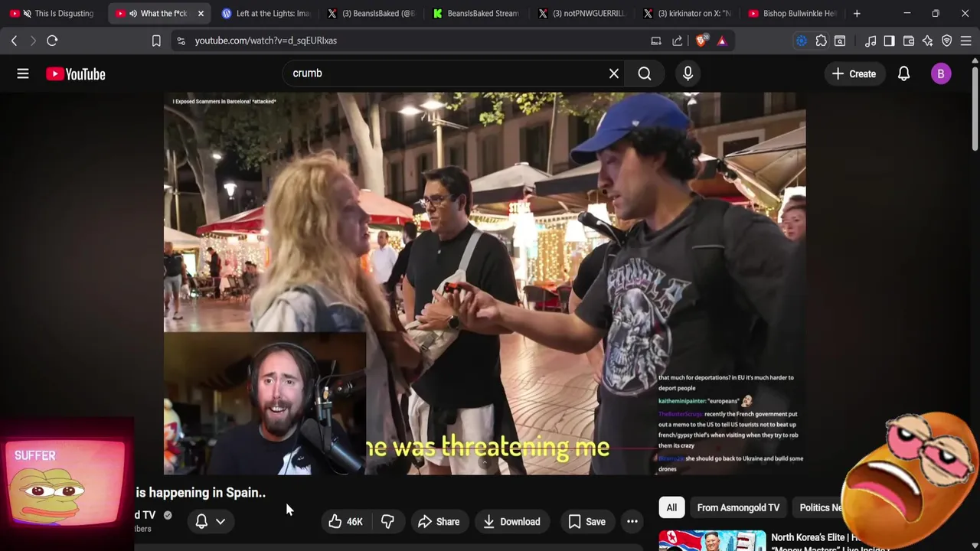
Task: Open the Extensions puzzle icon
Action: click(822, 41)
